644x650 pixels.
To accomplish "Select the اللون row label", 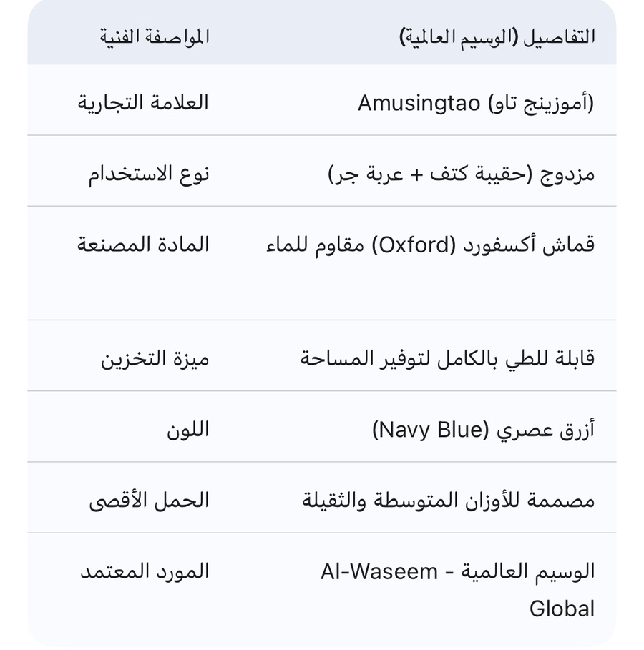I will pyautogui.click(x=187, y=430).
